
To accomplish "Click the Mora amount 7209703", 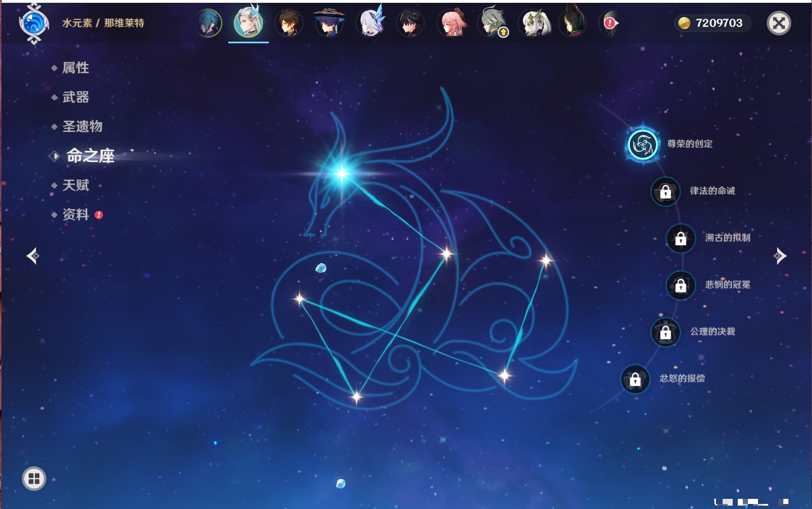I will pyautogui.click(x=719, y=23).
